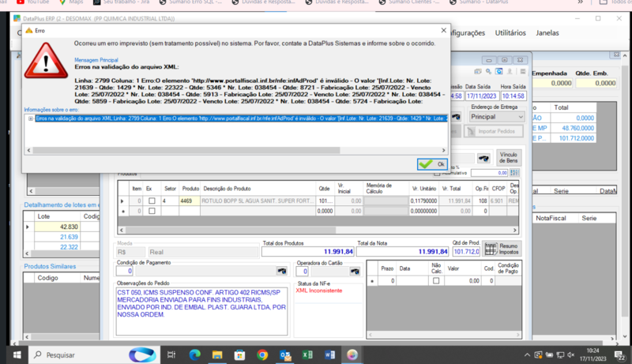
Task: Select product code cell 4469
Action: point(190,201)
